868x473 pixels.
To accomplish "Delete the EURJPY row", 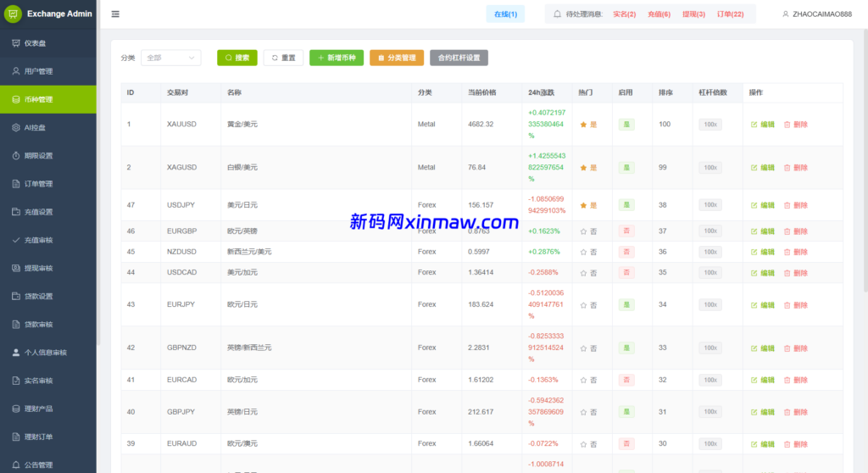I will click(x=795, y=305).
